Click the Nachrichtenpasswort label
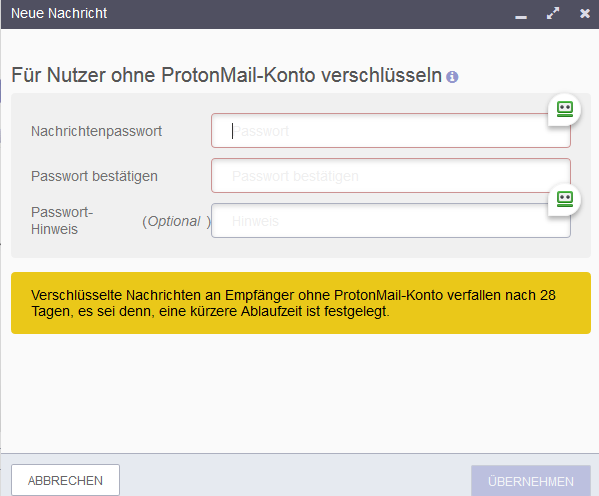 (x=96, y=131)
